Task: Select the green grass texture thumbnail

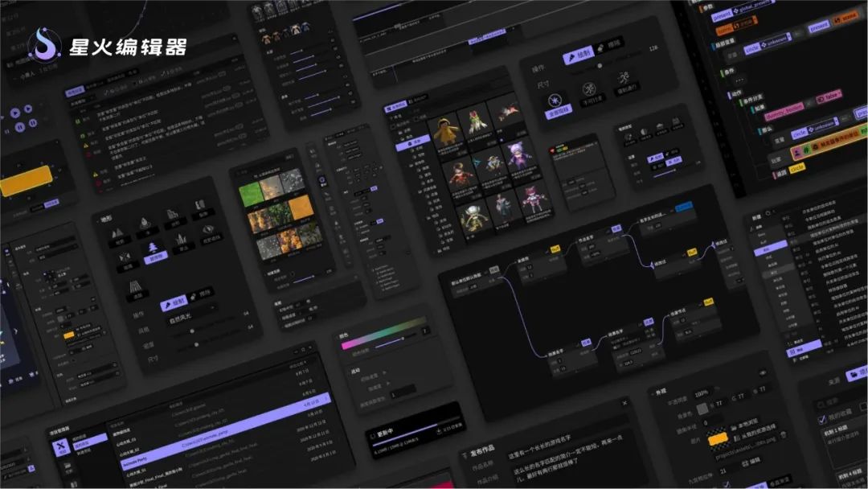Action: pyautogui.click(x=250, y=193)
